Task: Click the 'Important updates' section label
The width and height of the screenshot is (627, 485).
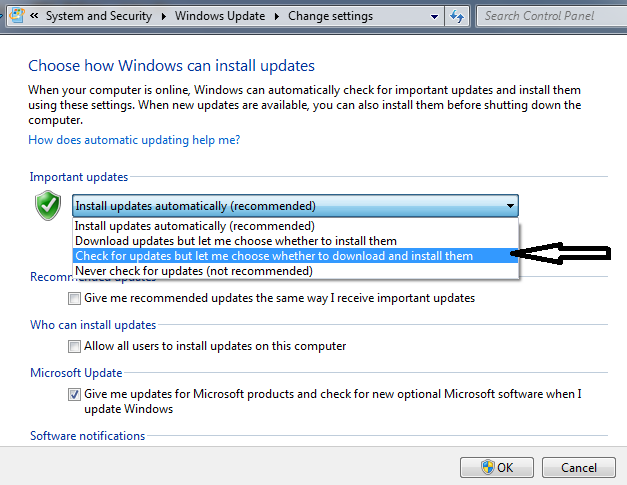Action: tap(79, 177)
